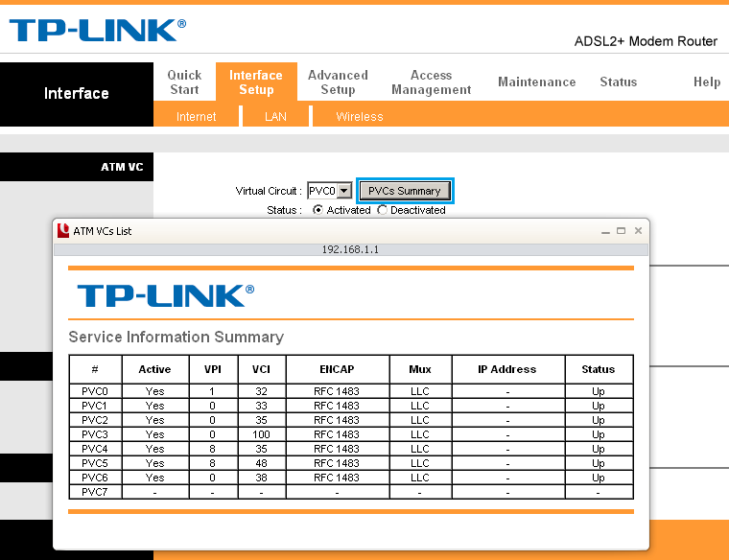Close the ATM VCs List window

coord(638,230)
